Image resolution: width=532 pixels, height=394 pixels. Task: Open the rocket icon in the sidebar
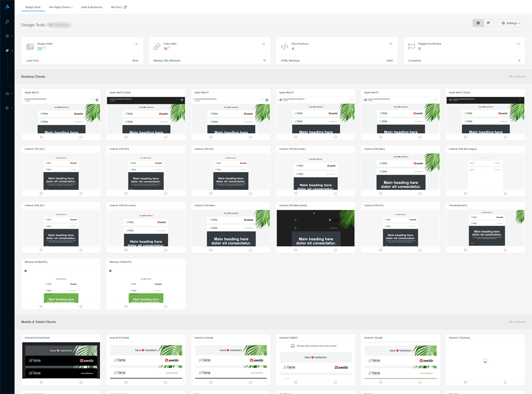[x=7, y=22]
